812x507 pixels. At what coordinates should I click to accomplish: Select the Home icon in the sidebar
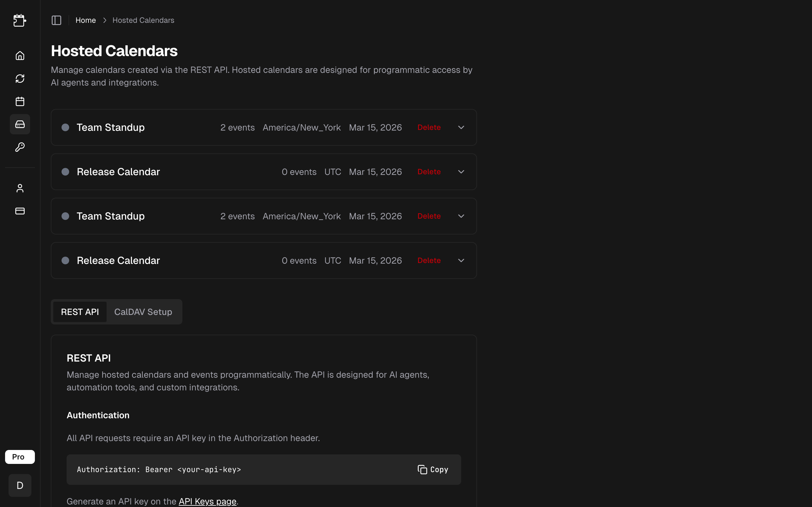(x=20, y=55)
